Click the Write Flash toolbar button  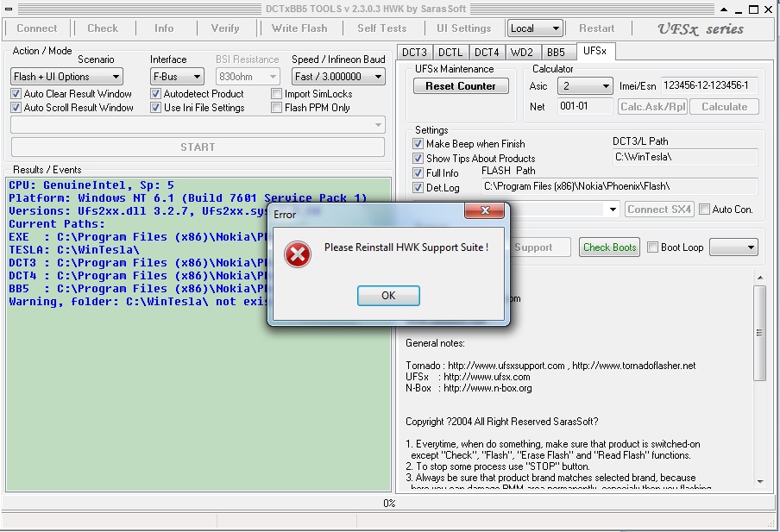click(x=299, y=28)
